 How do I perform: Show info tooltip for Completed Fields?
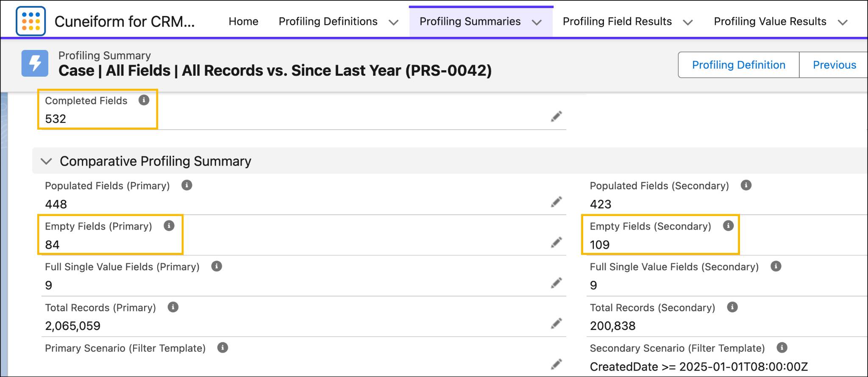pyautogui.click(x=144, y=100)
